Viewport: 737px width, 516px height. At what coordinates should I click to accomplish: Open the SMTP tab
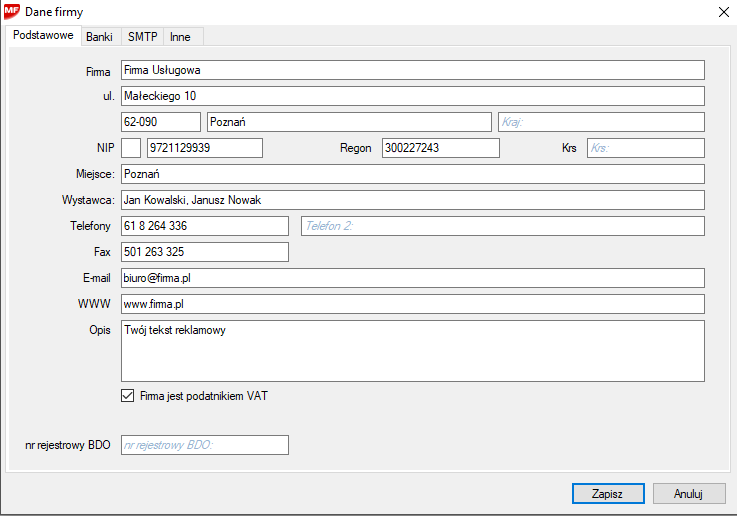[x=143, y=36]
